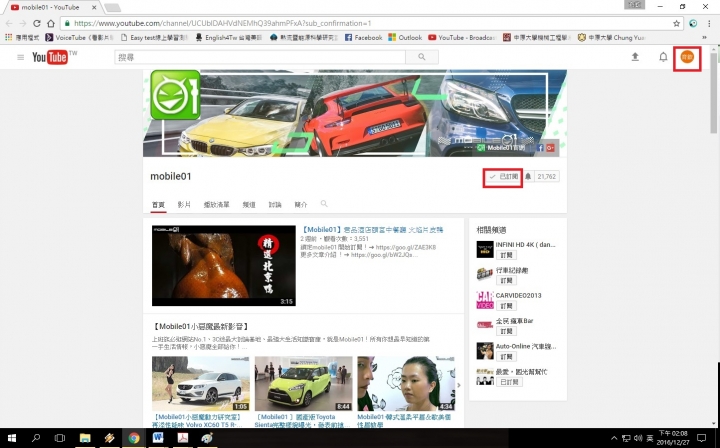
Task: Open the English4Tw bookmark
Action: [229, 38]
